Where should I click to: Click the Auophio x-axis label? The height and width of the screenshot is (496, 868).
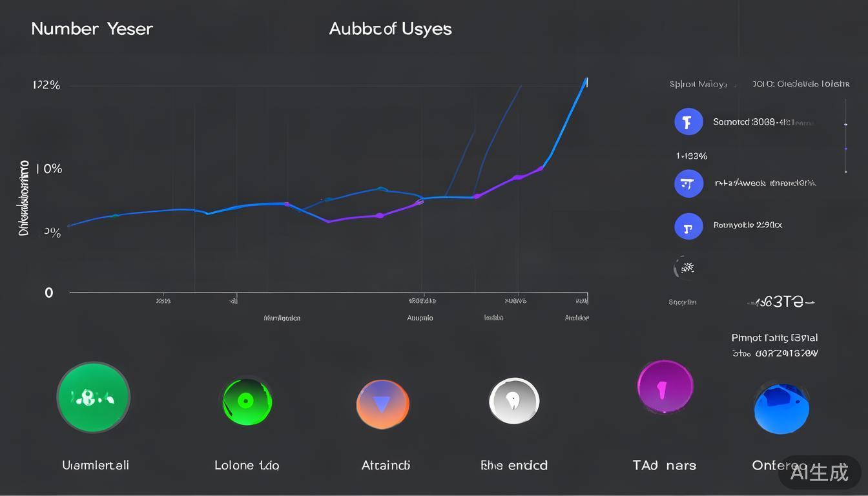[x=420, y=318]
